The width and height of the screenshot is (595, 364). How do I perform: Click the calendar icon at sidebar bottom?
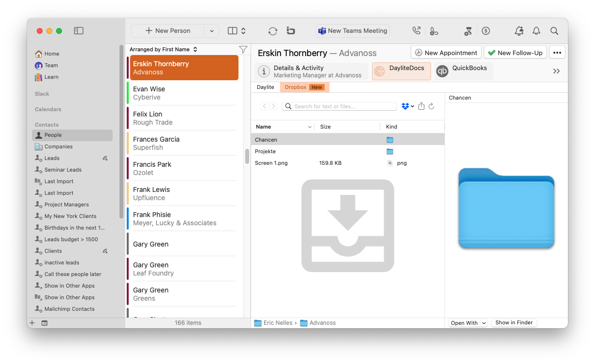tap(45, 323)
